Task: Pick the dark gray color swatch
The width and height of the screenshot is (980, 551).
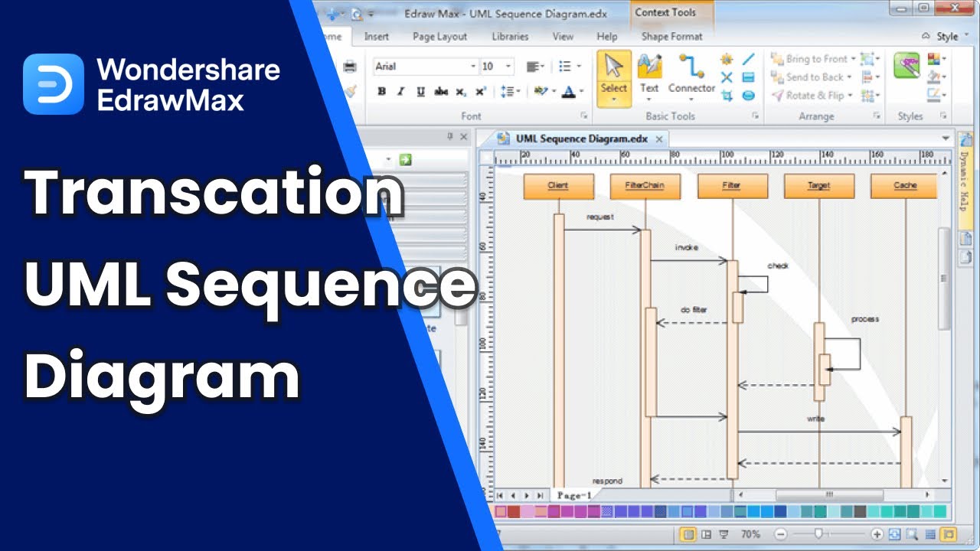Action: click(x=860, y=512)
